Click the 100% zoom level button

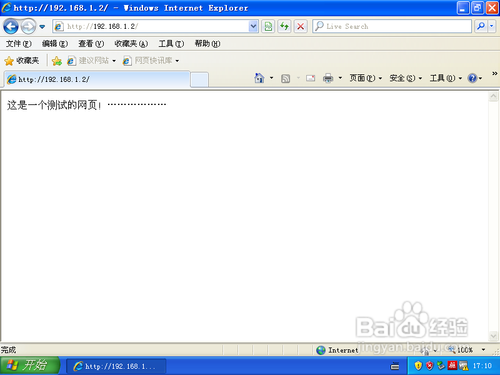[x=461, y=350]
